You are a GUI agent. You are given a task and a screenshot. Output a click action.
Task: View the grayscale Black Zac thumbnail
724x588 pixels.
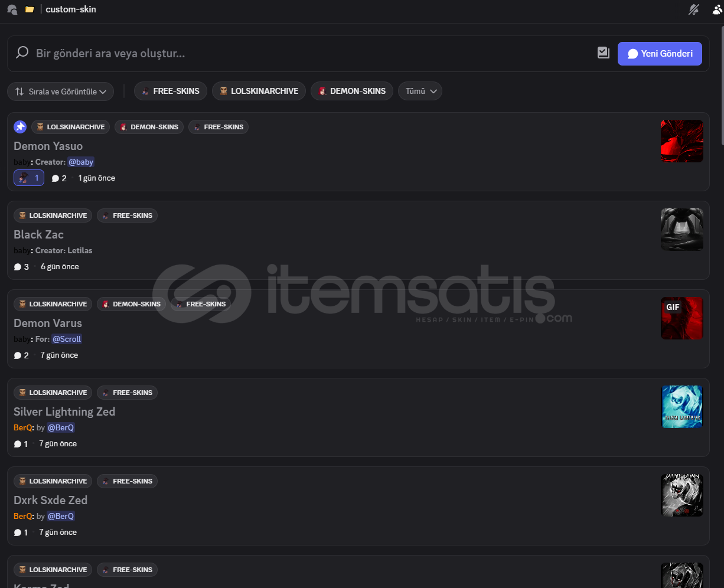click(x=682, y=230)
